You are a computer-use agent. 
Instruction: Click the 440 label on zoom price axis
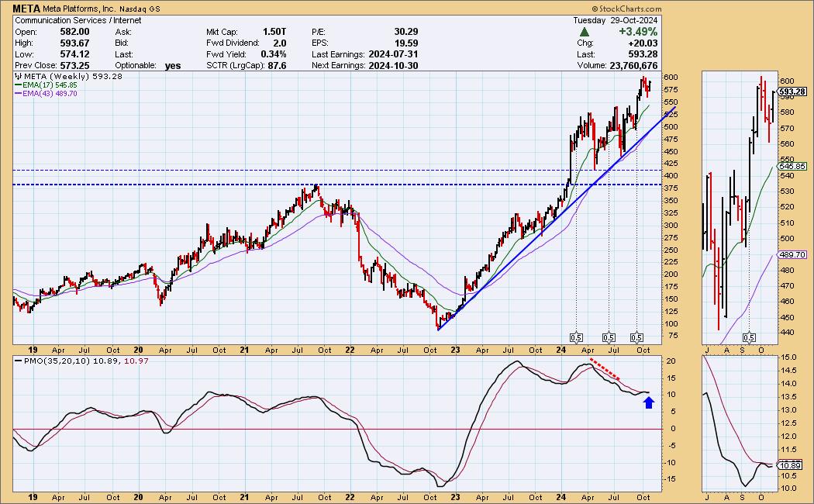[787, 333]
